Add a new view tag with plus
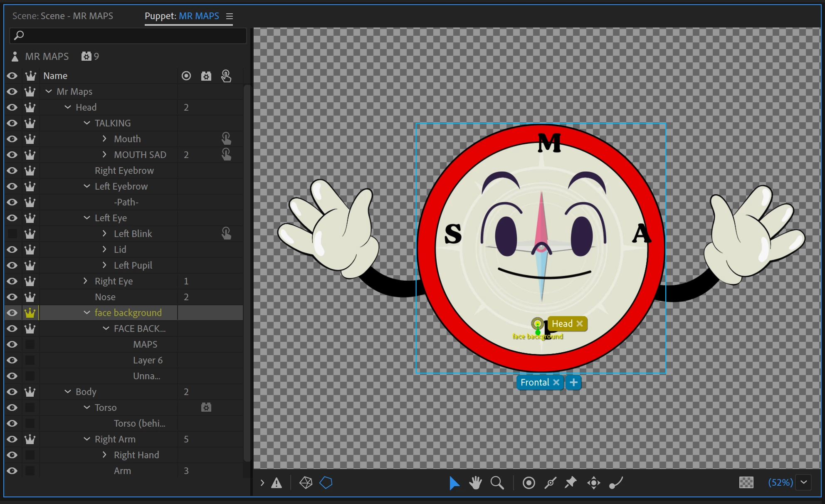 (573, 382)
